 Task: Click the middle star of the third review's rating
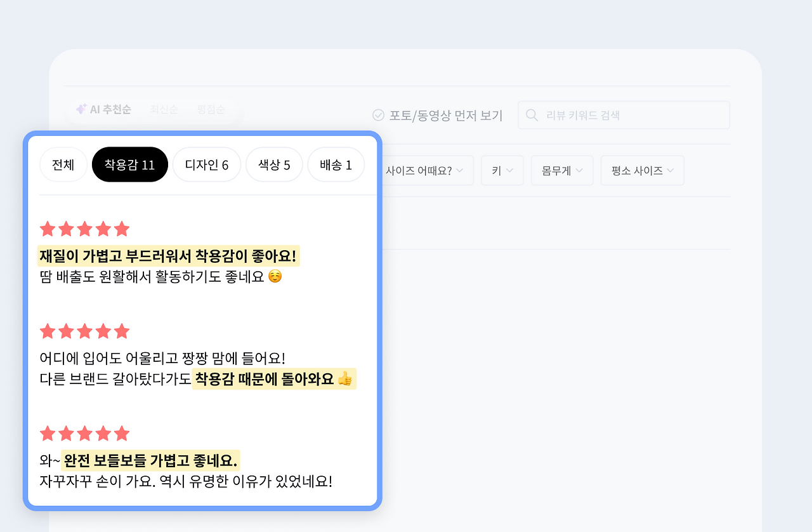[x=84, y=433]
